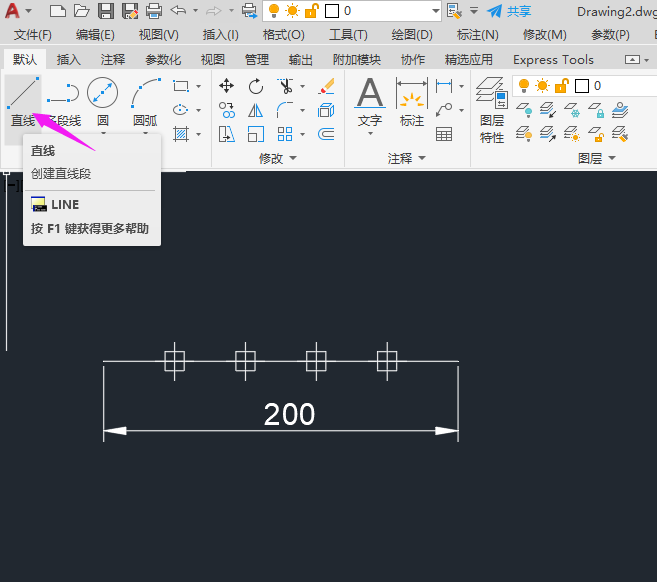
Task: Expand the Annotation (注释) panel
Action: click(x=406, y=158)
